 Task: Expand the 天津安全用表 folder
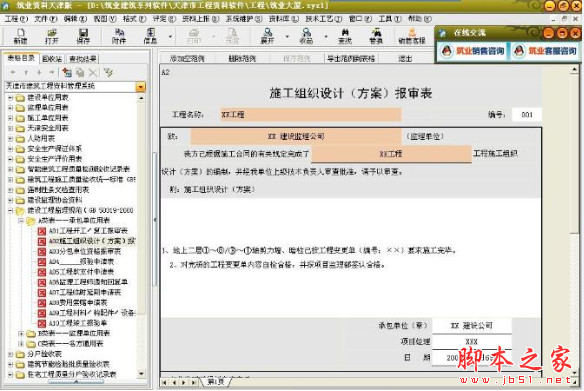click(x=11, y=128)
